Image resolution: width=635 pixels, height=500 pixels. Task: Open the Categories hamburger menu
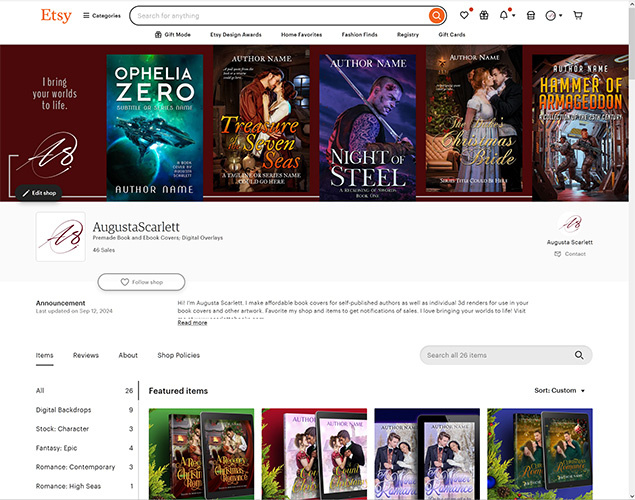(102, 16)
